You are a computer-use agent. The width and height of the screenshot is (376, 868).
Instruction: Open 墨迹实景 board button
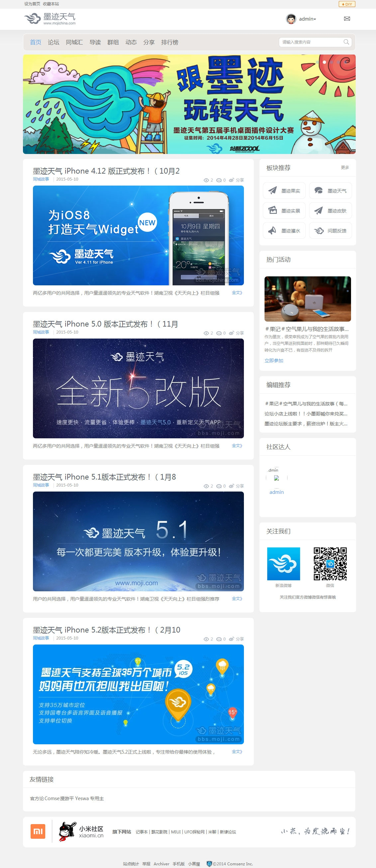pyautogui.click(x=284, y=211)
